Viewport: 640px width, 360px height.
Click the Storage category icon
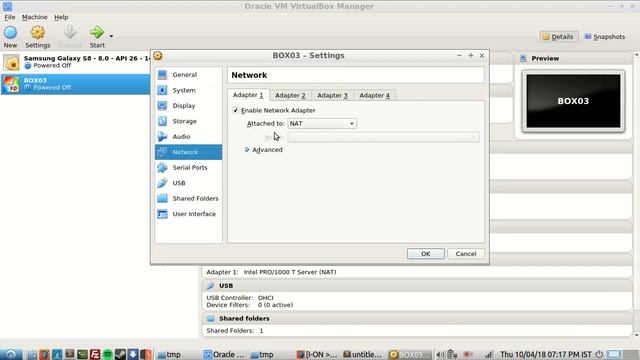coord(162,121)
